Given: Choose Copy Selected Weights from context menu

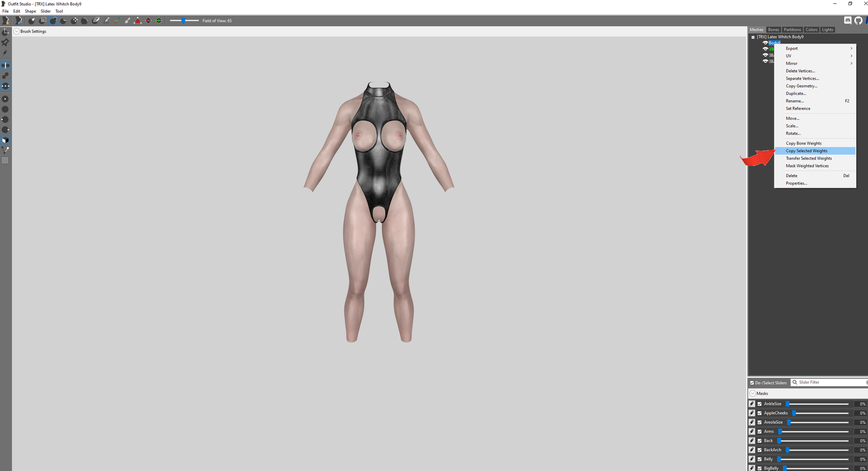Looking at the screenshot, I should (x=815, y=151).
